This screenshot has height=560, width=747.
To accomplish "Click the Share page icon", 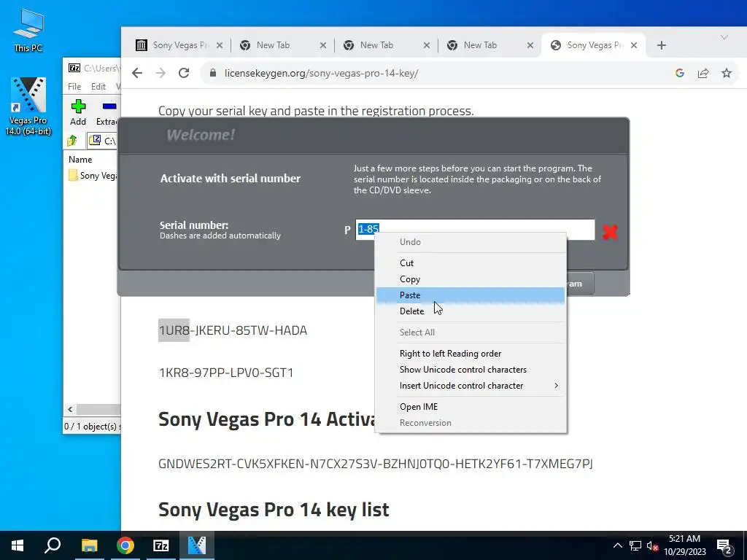I will point(703,73).
